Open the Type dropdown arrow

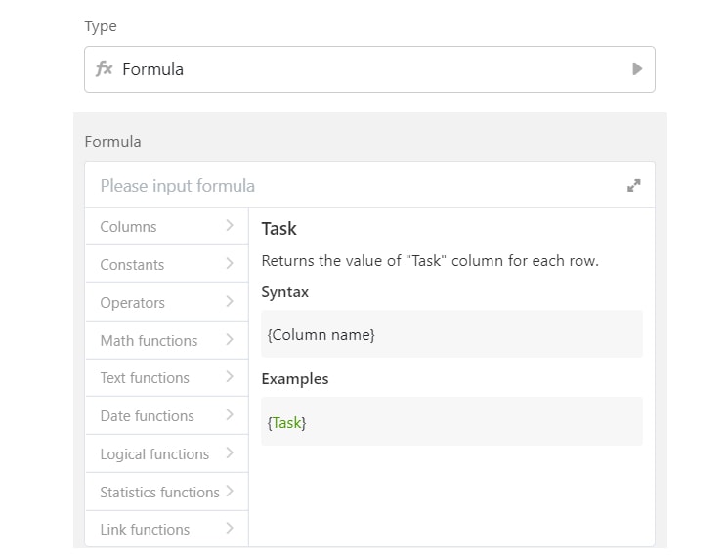[x=637, y=69]
